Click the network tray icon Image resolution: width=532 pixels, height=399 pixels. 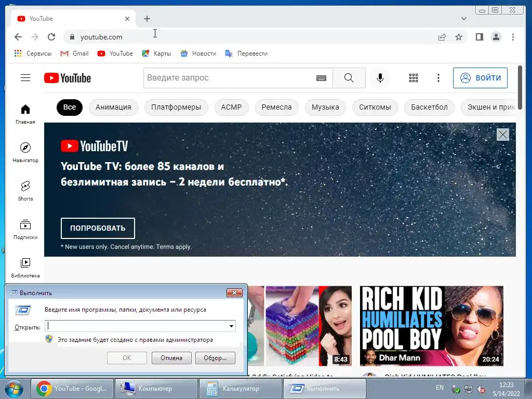(468, 390)
